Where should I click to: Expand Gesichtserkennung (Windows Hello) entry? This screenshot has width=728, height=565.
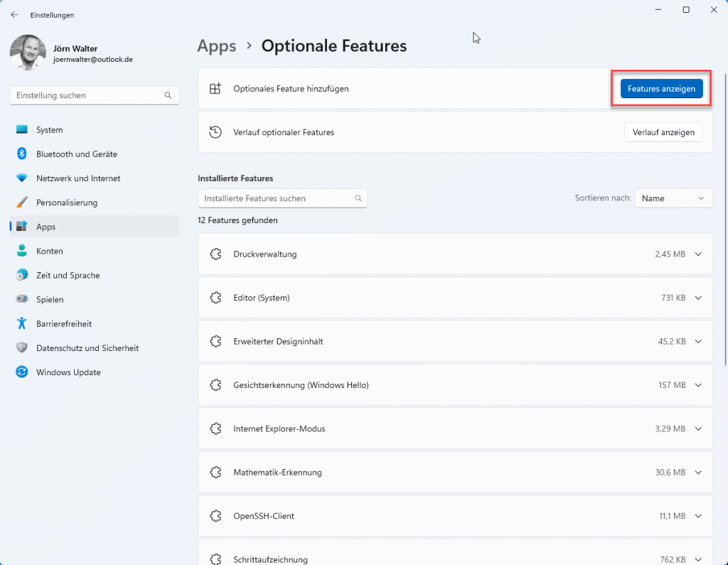pyautogui.click(x=697, y=385)
